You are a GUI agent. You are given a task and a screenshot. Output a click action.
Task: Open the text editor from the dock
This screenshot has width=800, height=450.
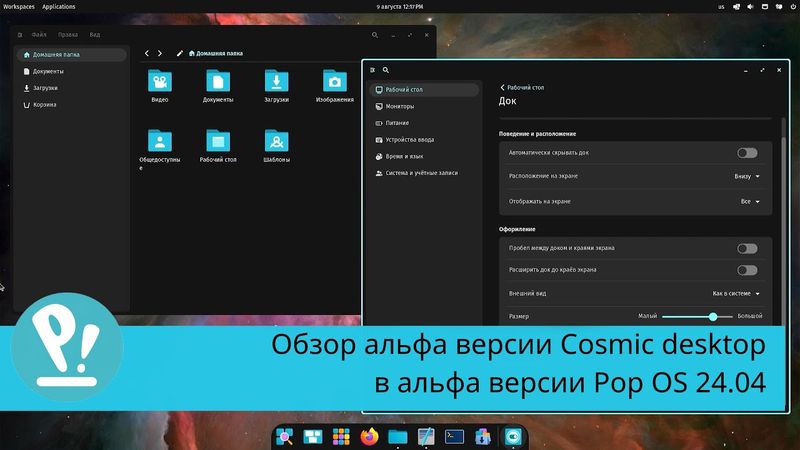[x=426, y=437]
